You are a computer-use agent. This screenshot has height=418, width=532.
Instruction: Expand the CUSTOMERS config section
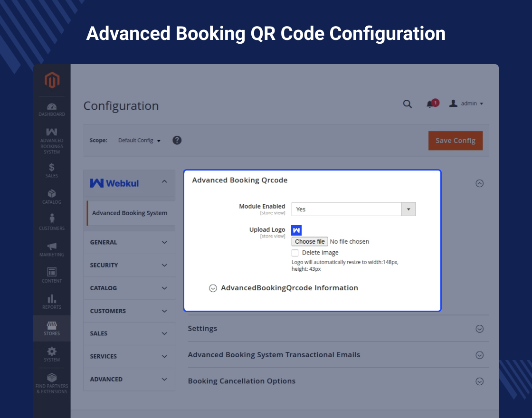tap(129, 311)
